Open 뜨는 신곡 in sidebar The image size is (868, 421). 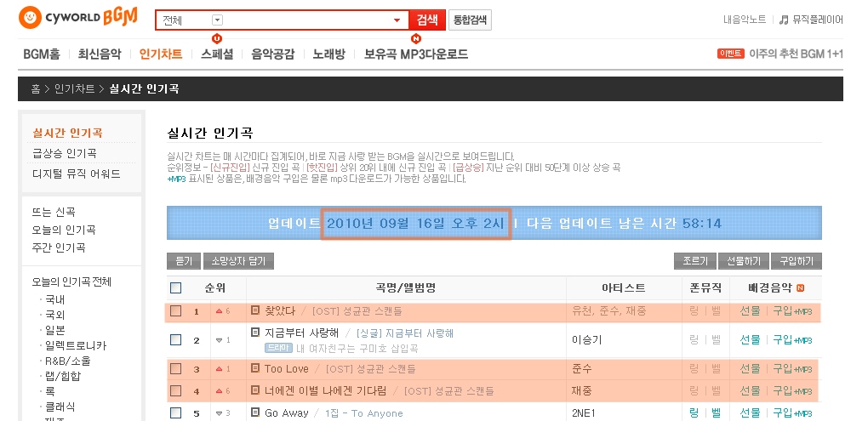54,212
